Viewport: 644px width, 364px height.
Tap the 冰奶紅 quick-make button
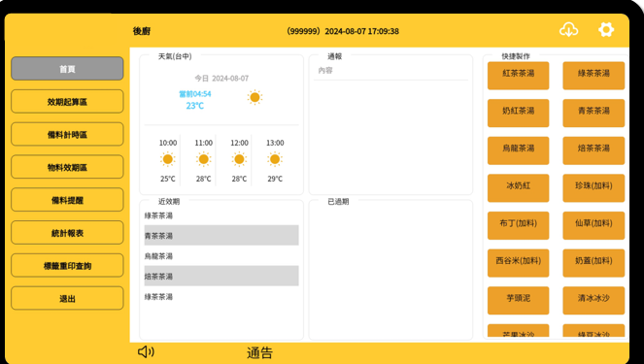click(x=519, y=188)
